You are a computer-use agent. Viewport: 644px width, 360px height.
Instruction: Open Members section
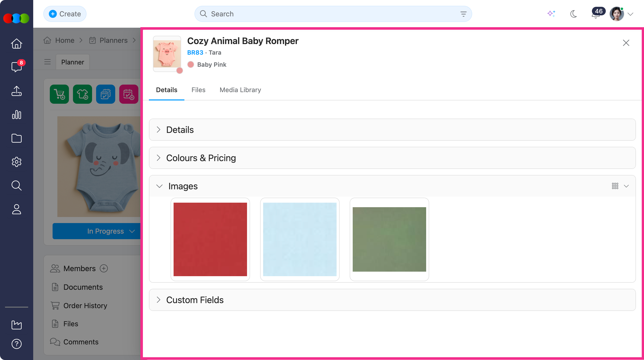(79, 268)
